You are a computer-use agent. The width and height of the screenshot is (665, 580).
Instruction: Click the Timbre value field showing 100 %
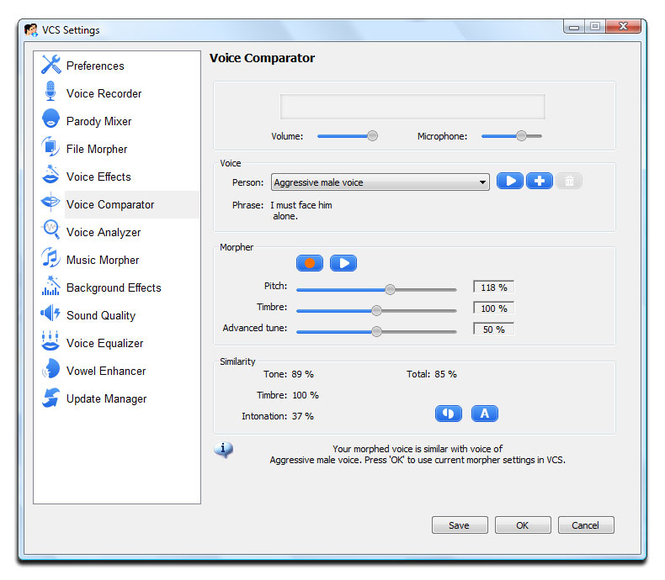pyautogui.click(x=494, y=308)
